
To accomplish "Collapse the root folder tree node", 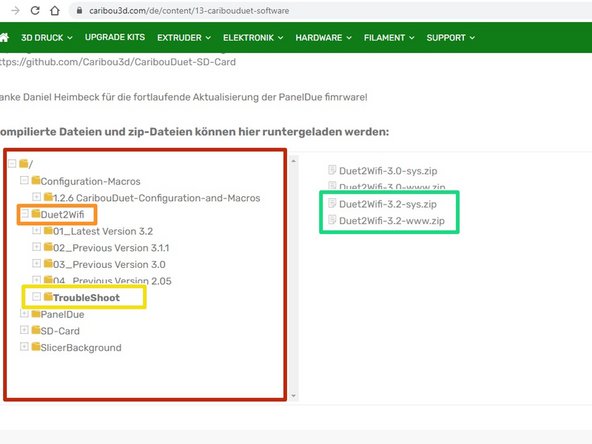I will coord(12,163).
